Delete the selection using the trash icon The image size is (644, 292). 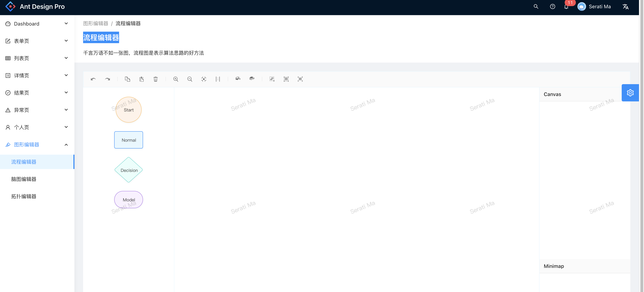pos(156,79)
